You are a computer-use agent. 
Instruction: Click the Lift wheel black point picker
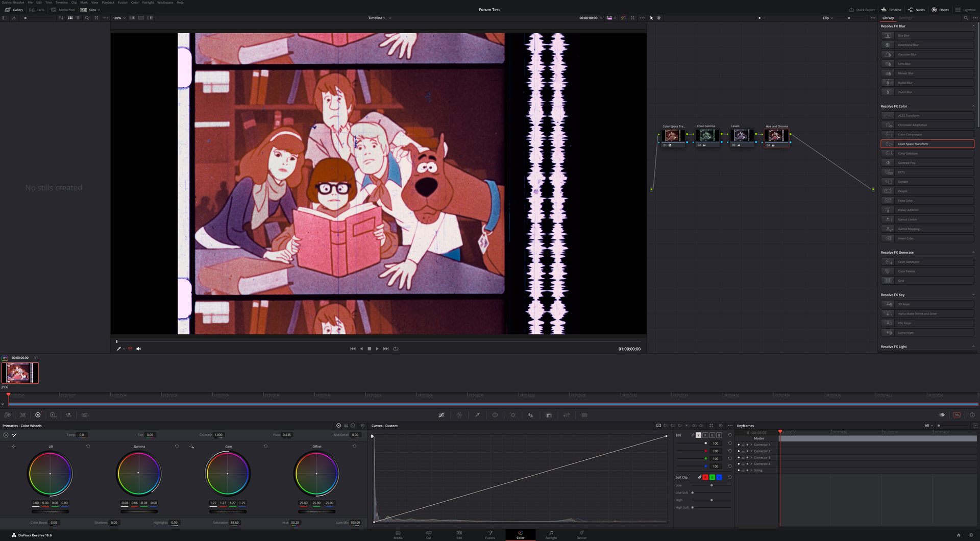14,447
